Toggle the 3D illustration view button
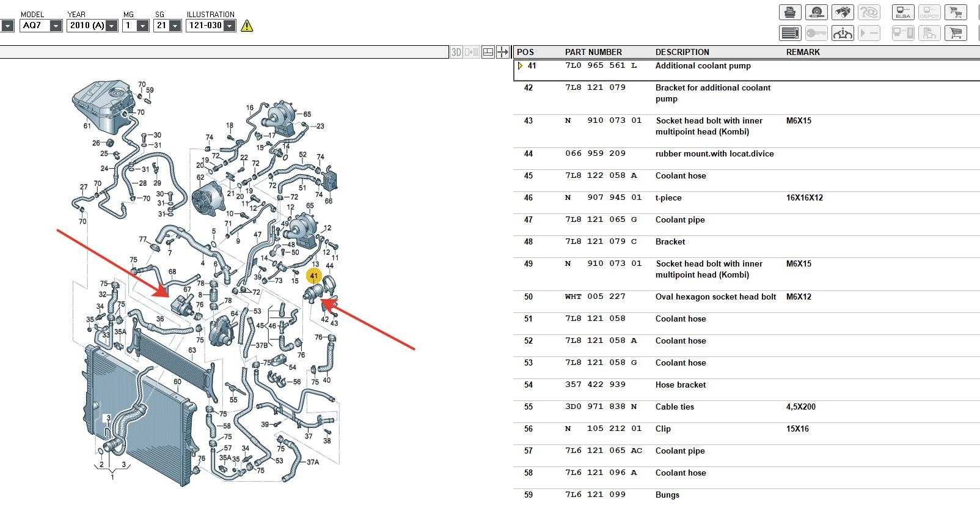 pyautogui.click(x=456, y=52)
